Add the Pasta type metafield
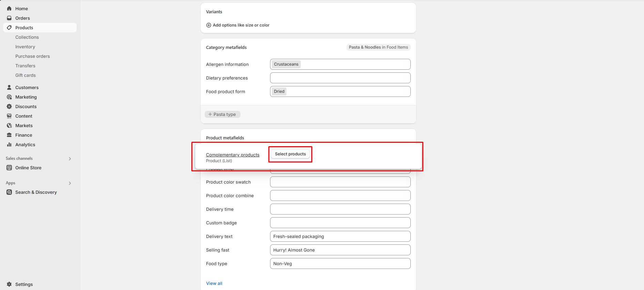The image size is (644, 290). [222, 115]
